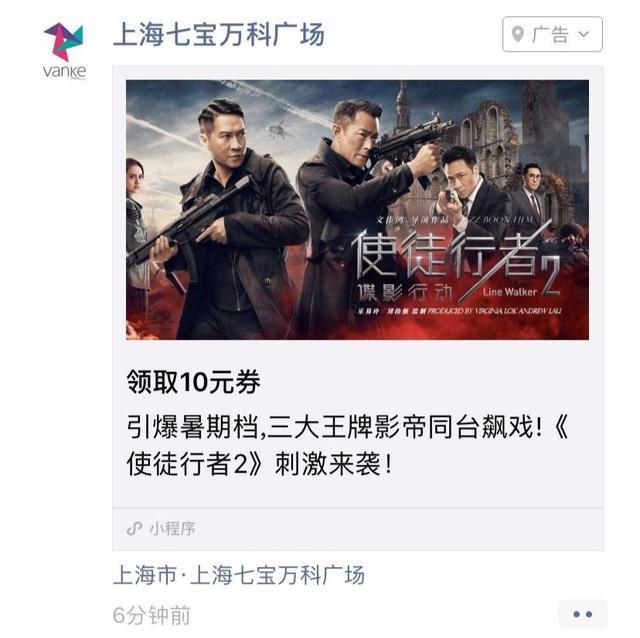The image size is (640, 638).
Task: Open the 小程序 label
Action: 173,529
